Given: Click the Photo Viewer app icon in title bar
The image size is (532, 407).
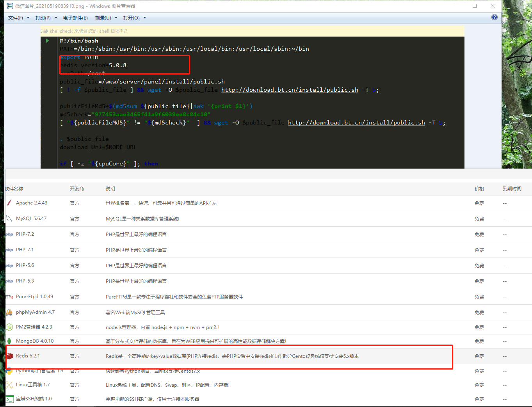Looking at the screenshot, I should coord(10,6).
